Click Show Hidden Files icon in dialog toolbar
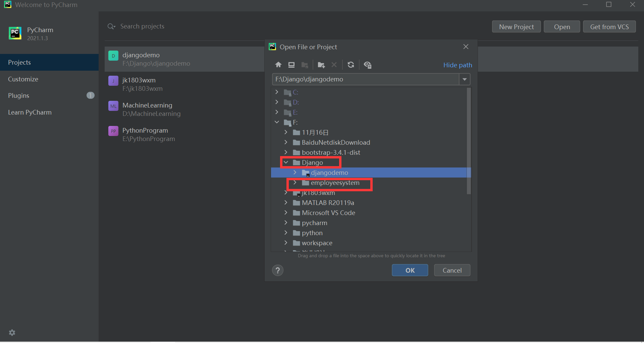Screen dimensions: 644x343 tap(368, 65)
